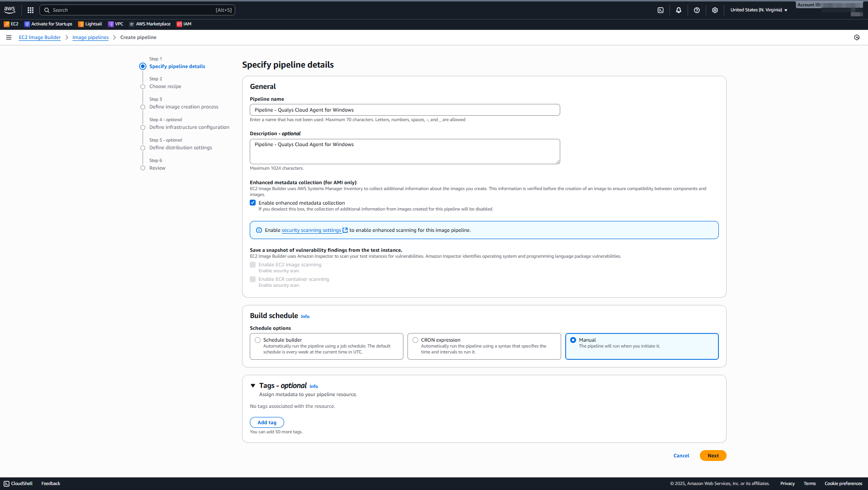Collapse the Tags optional section
The image size is (868, 490).
point(253,386)
